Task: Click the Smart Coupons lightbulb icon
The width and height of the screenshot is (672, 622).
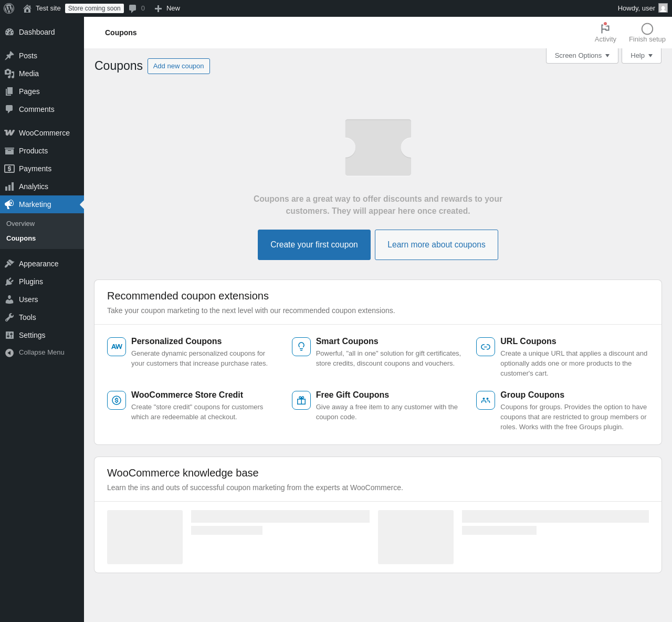Action: pos(301,347)
